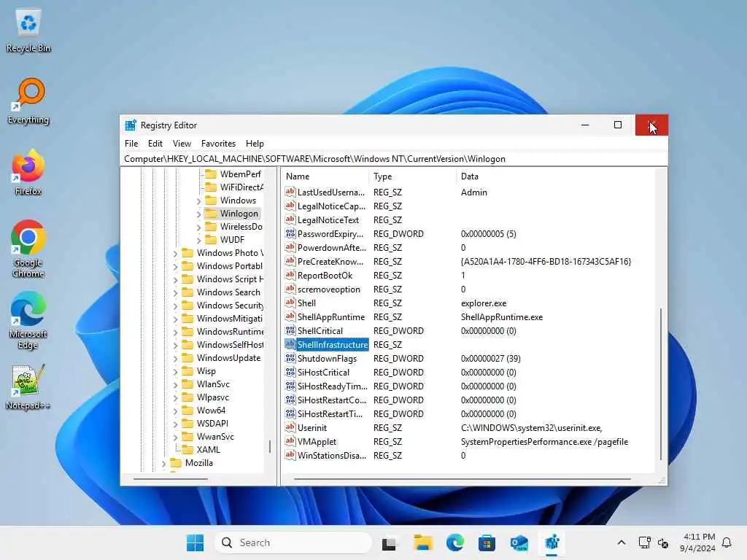
Task: Expand the WUDF key node
Action: point(198,241)
